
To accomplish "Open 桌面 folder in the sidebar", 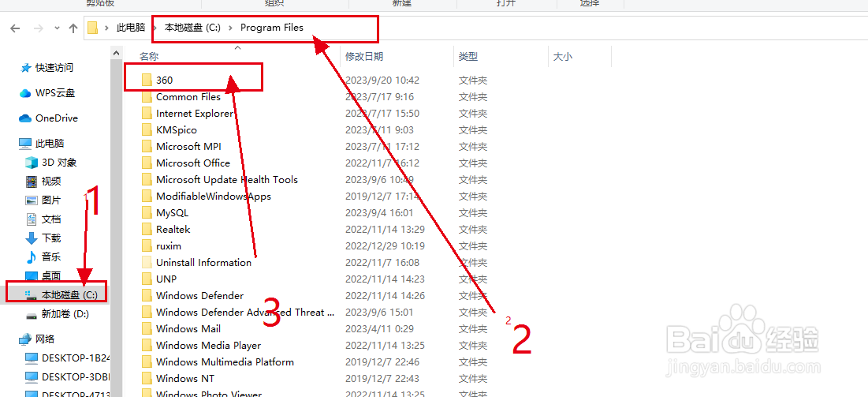I will 51,275.
